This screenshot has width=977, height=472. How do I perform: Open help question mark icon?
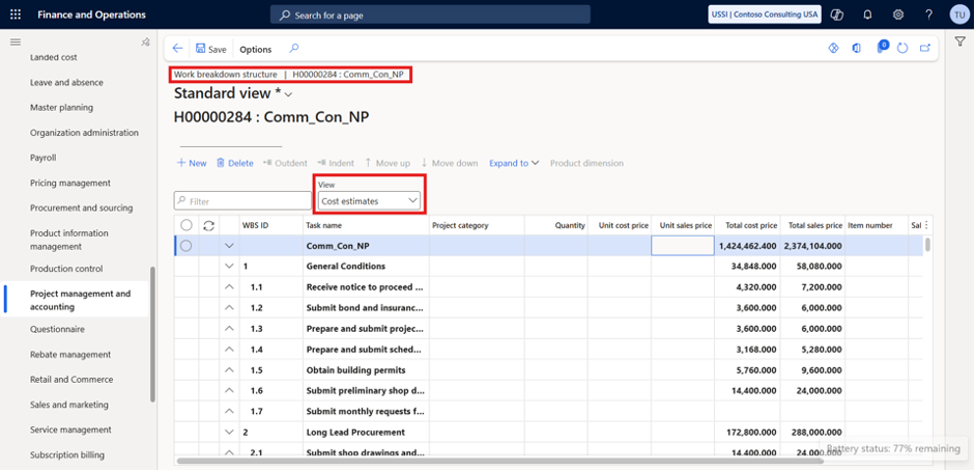tap(929, 15)
